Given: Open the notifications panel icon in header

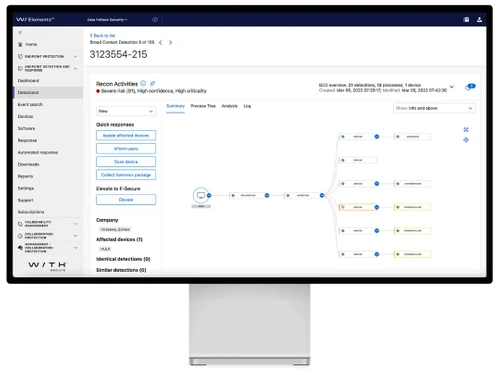Looking at the screenshot, I should [x=467, y=20].
